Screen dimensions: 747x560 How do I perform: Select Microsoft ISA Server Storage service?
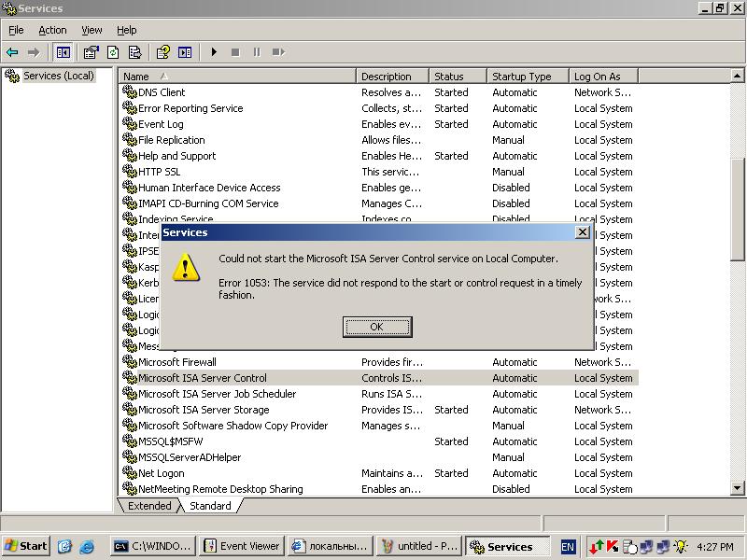[x=204, y=410]
